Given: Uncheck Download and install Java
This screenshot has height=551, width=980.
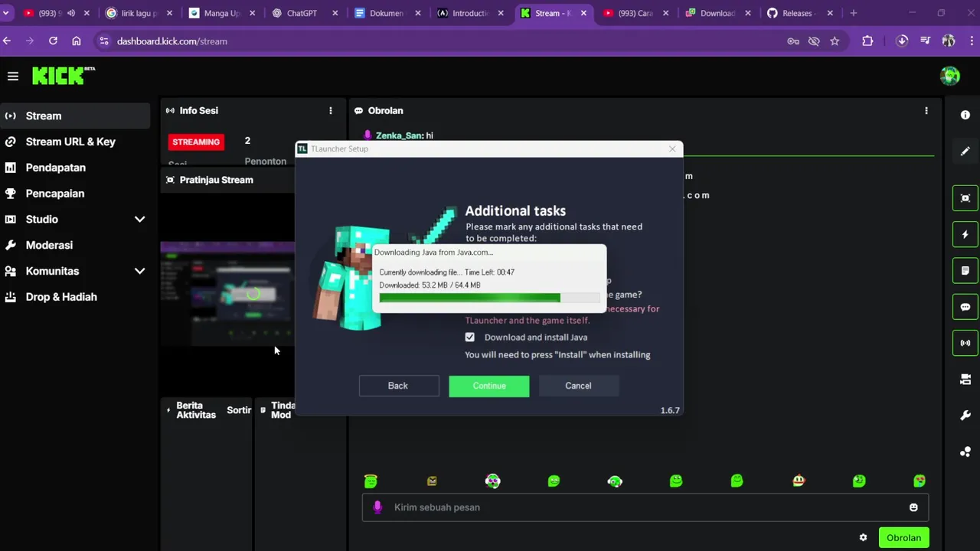Looking at the screenshot, I should [x=469, y=337].
